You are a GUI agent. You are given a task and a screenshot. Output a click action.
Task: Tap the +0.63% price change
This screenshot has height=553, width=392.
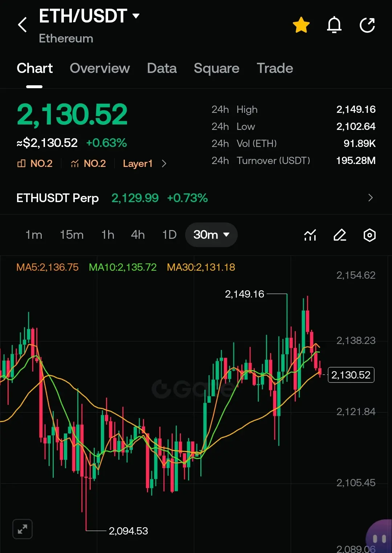[x=106, y=143]
